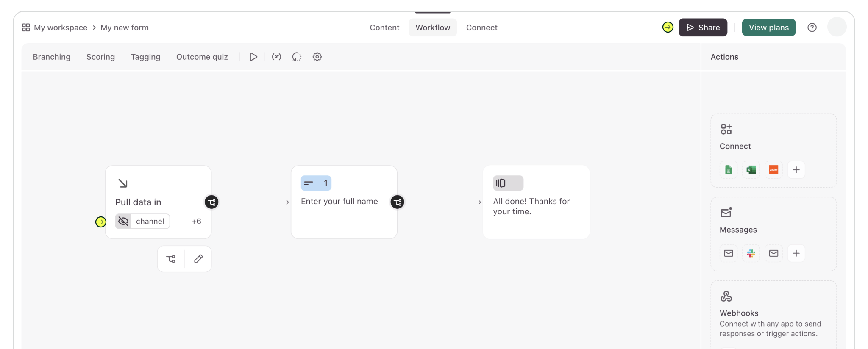Click the branching button below Pull data in
This screenshot has width=868, height=349.
tap(171, 259)
